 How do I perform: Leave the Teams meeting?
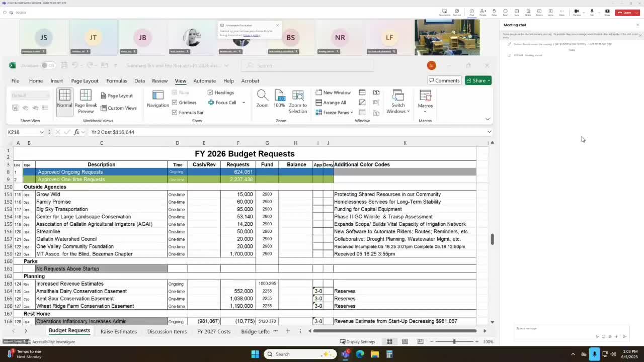[x=624, y=13]
